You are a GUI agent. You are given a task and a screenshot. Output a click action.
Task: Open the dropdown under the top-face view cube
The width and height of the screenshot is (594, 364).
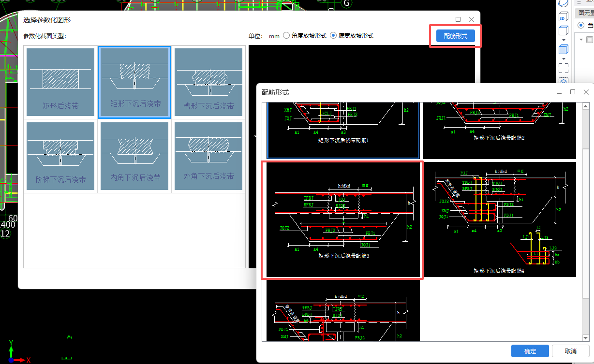point(563,40)
